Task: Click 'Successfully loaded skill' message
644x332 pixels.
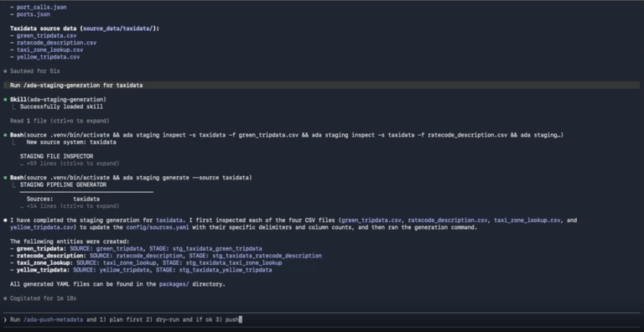Action: (x=61, y=106)
